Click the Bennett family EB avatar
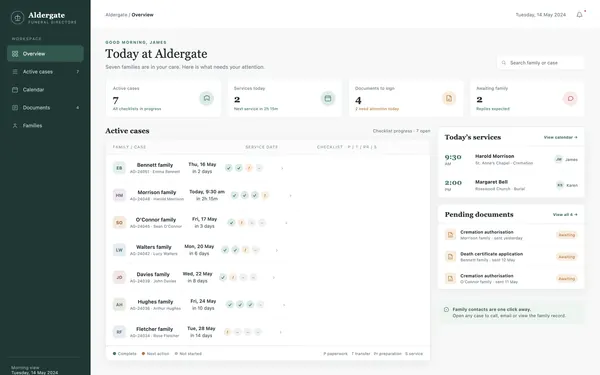Screen dimensions: 600x375 (119, 168)
